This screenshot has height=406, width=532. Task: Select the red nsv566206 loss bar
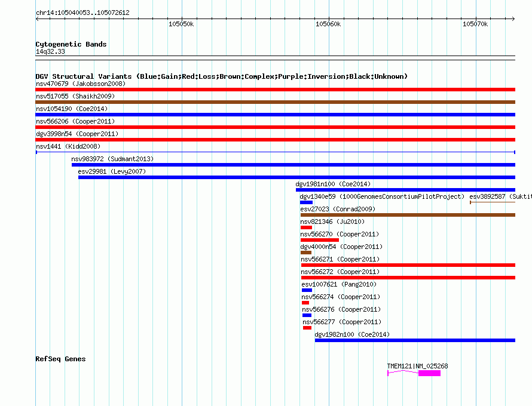pos(275,127)
